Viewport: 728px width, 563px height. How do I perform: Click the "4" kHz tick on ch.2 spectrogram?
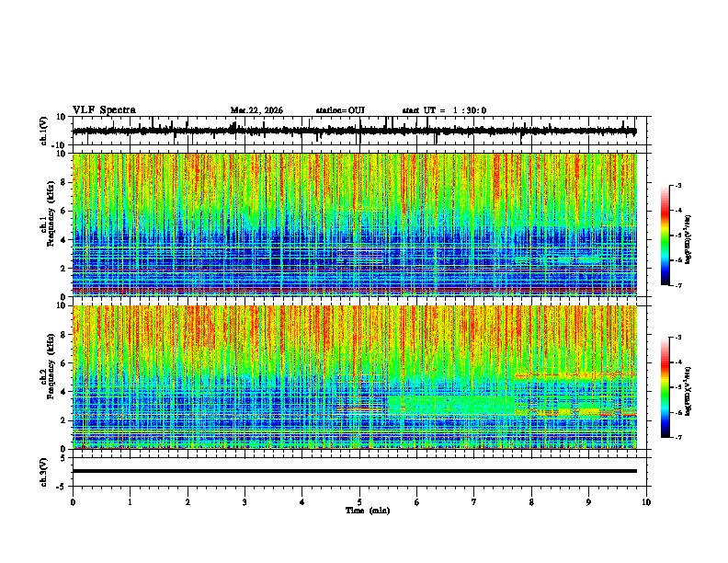pos(64,392)
